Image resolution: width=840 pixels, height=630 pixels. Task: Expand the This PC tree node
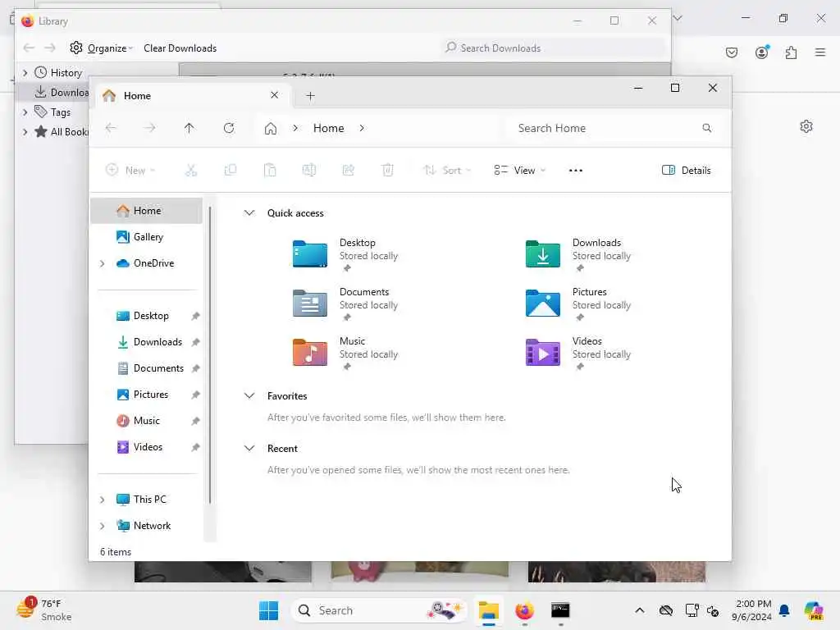click(x=103, y=500)
